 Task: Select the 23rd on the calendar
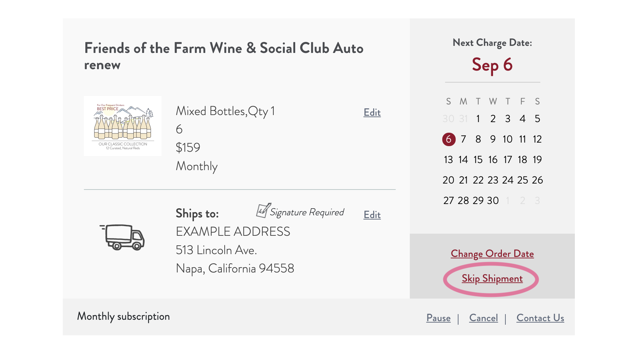click(493, 180)
